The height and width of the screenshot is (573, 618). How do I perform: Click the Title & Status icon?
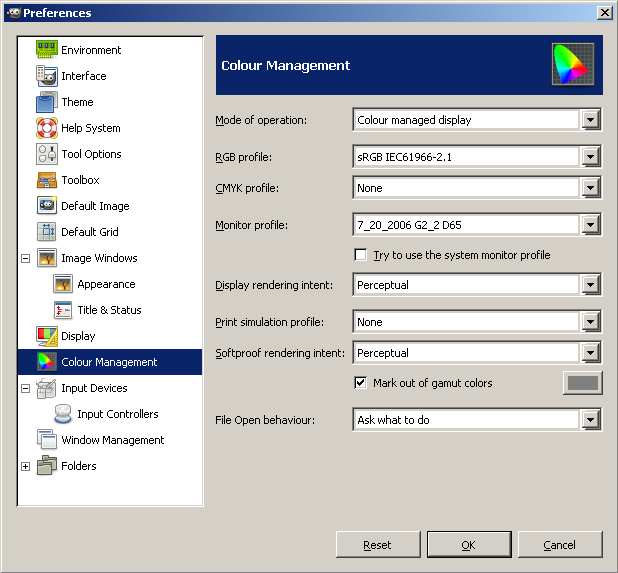click(x=63, y=310)
